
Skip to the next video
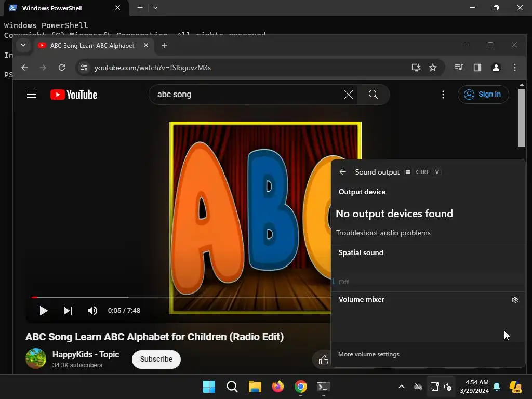point(68,311)
